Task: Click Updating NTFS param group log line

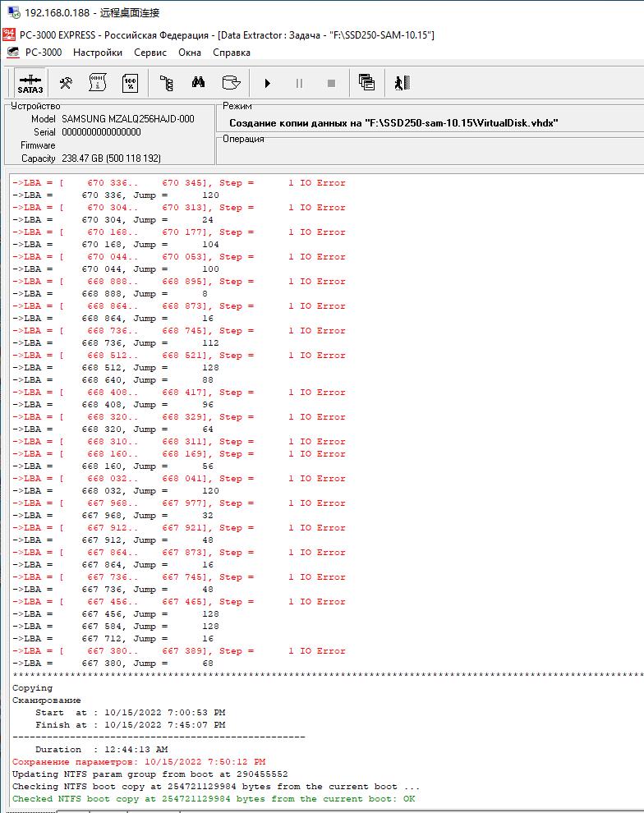Action: coord(149,774)
